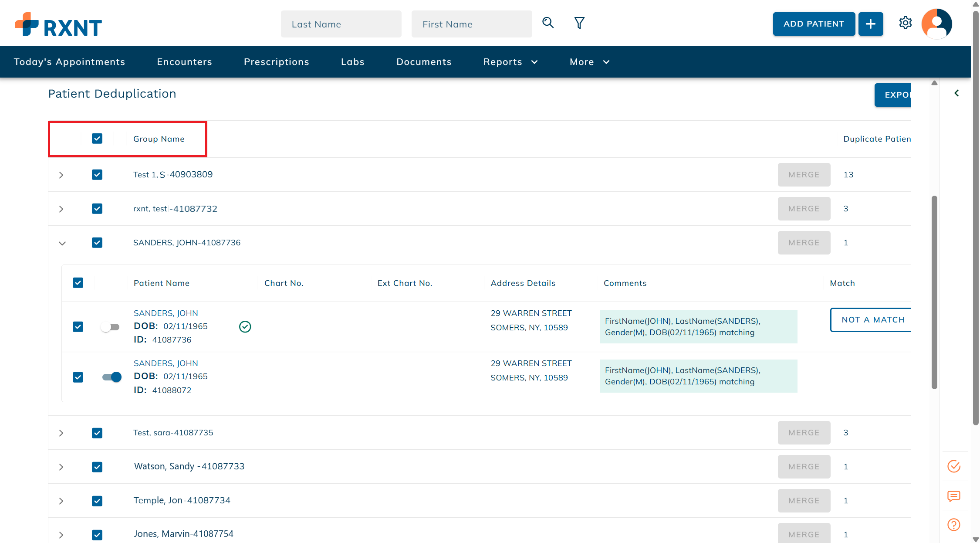Open the Reports dropdown menu
The image size is (980, 543).
(x=510, y=62)
